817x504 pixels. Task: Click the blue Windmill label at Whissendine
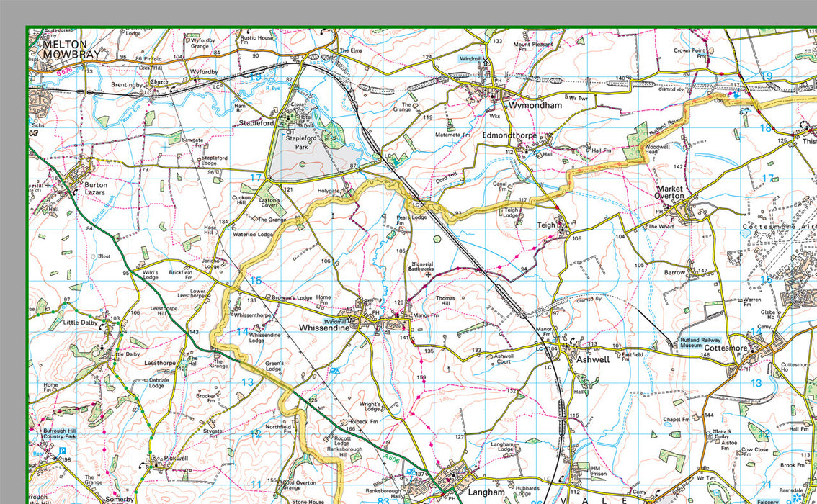tap(334, 322)
